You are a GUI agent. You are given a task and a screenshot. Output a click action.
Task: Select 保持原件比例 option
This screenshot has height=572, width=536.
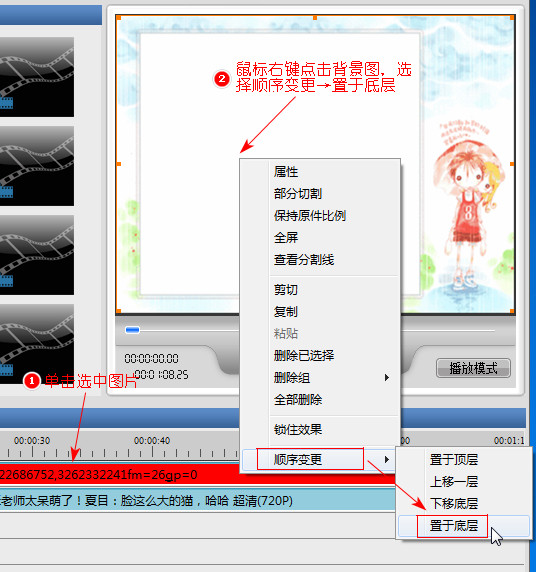309,216
